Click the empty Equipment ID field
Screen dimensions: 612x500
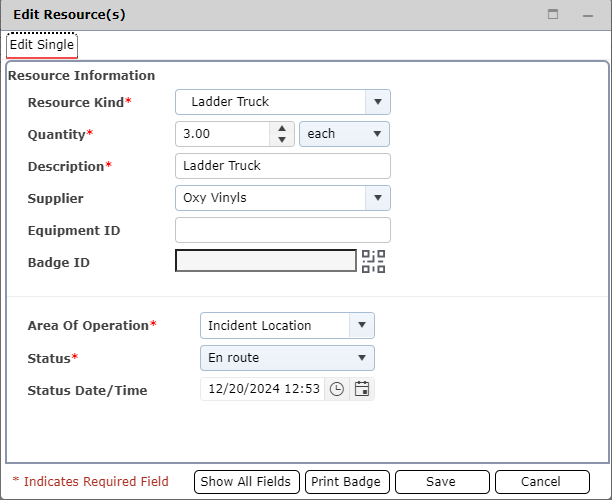(x=283, y=230)
